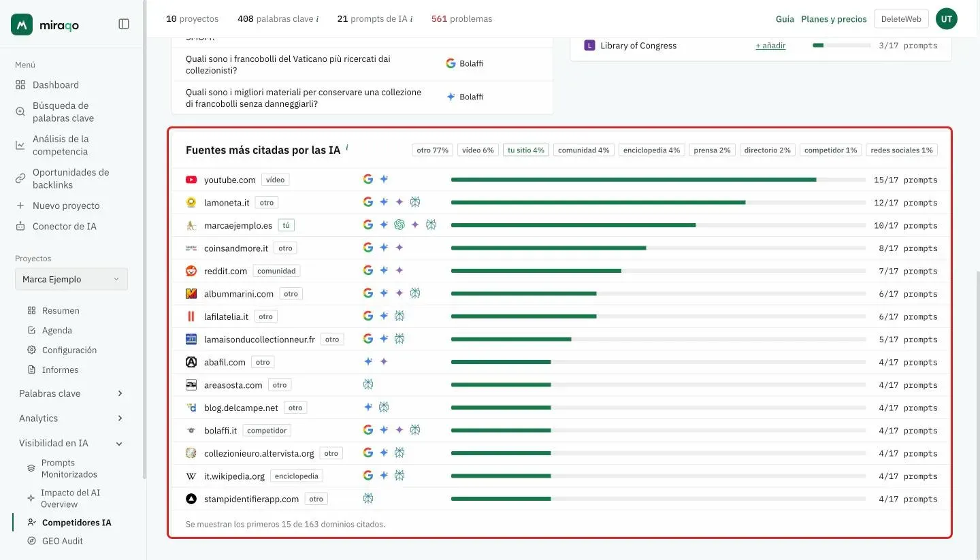This screenshot has width=980, height=560.
Task: Click the 'tu sitio 4%' category tag
Action: tap(526, 150)
